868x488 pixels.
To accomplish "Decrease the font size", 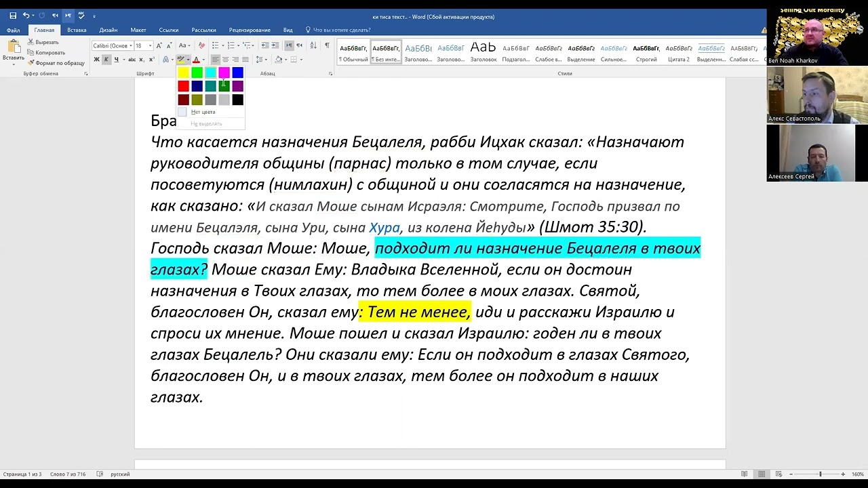I will click(x=168, y=45).
